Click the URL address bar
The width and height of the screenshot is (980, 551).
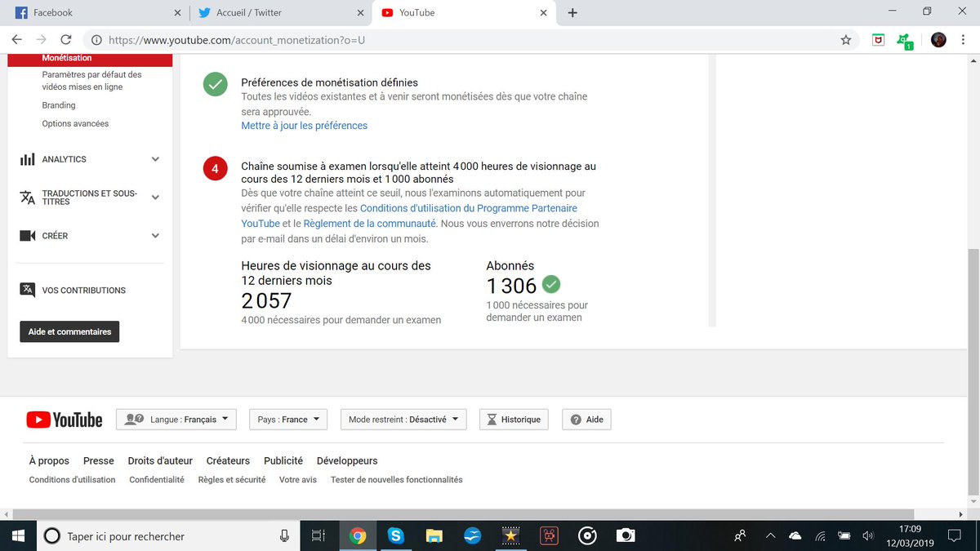pyautogui.click(x=470, y=39)
